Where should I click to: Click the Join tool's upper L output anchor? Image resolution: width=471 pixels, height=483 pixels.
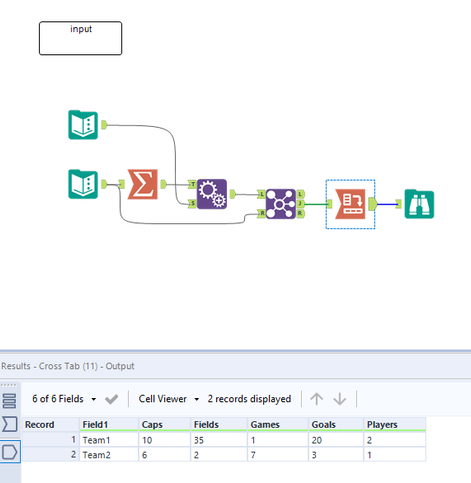(300, 194)
